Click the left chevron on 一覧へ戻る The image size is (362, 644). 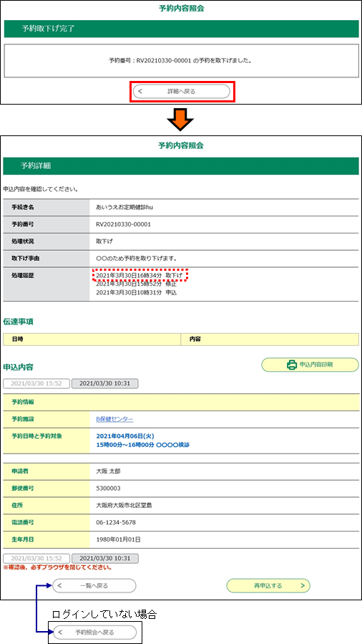click(x=60, y=586)
